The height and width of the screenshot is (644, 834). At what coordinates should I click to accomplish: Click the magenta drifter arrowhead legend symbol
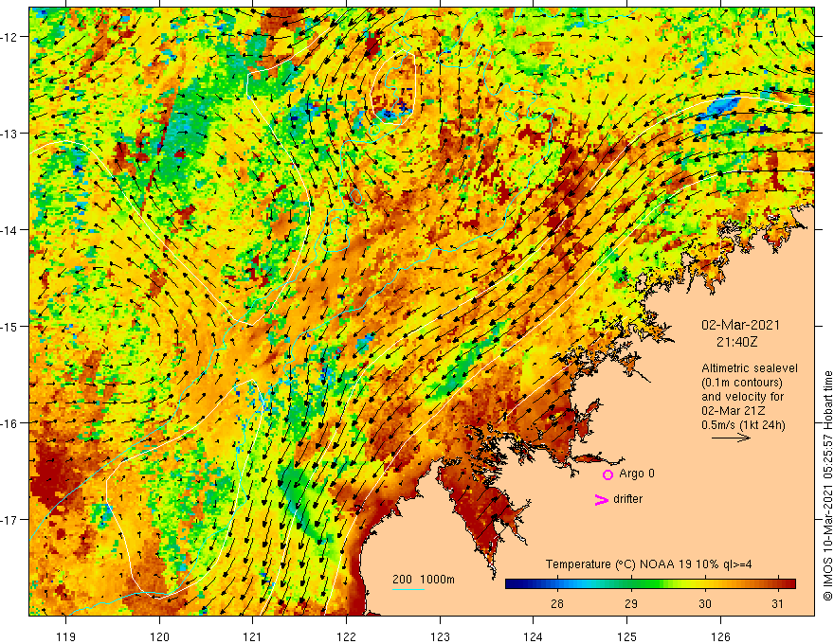click(601, 499)
